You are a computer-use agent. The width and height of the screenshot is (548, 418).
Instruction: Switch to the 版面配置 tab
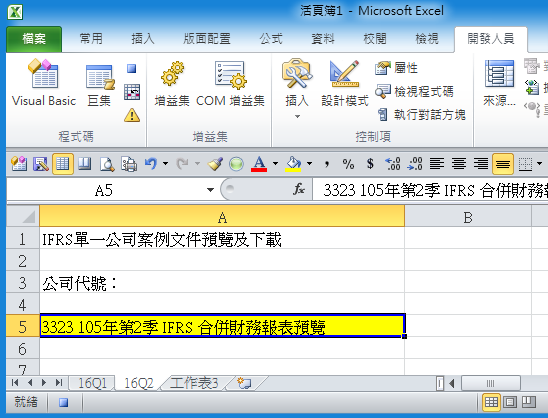pos(207,39)
